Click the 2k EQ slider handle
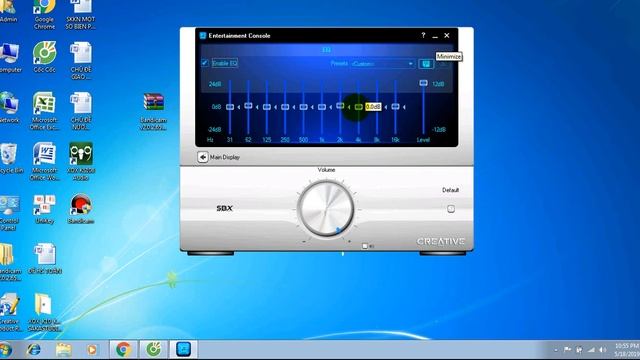The width and height of the screenshot is (640, 360). (340, 106)
